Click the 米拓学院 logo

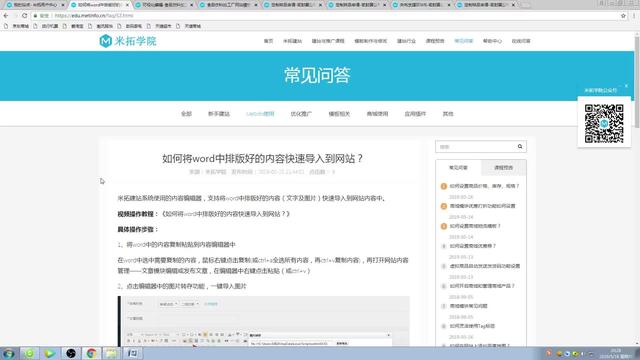click(x=128, y=41)
